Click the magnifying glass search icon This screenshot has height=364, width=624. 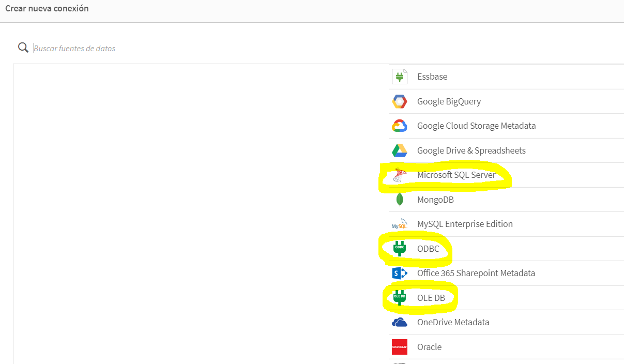23,47
